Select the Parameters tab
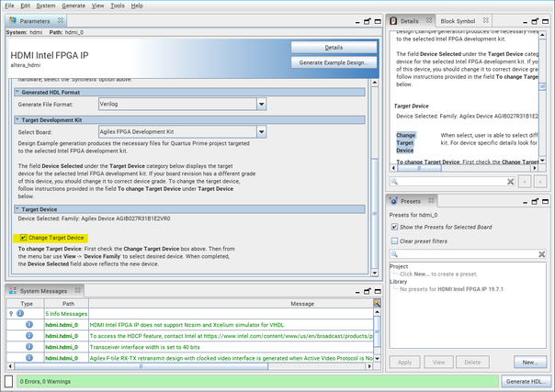 (35, 21)
